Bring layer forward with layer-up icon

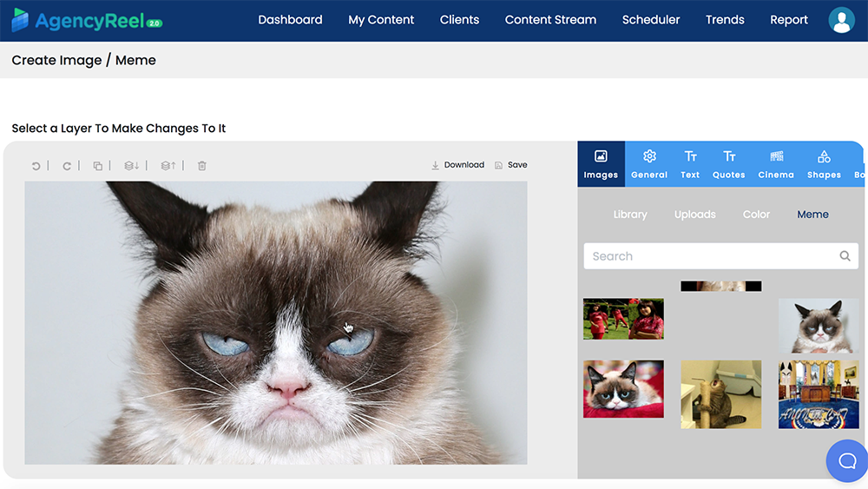[168, 166]
